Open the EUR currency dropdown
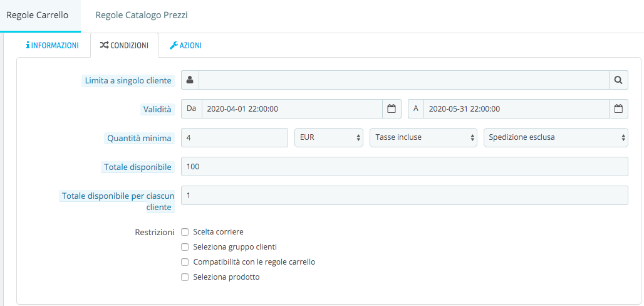Image resolution: width=644 pixels, height=306 pixels. (329, 138)
